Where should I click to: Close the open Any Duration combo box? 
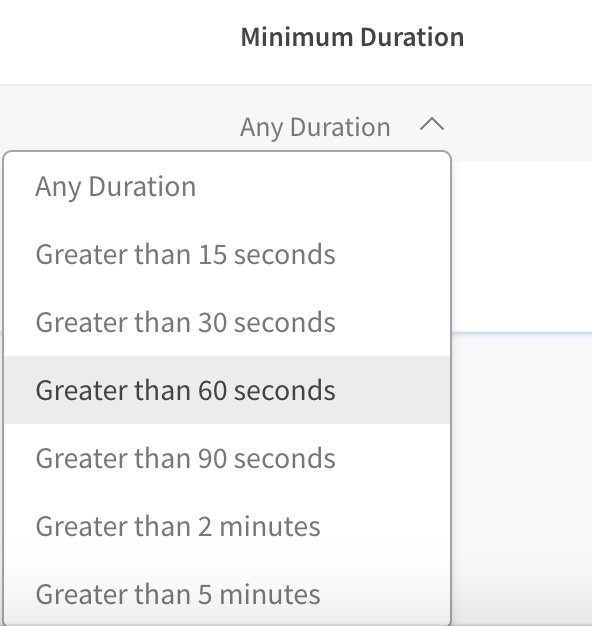point(342,127)
